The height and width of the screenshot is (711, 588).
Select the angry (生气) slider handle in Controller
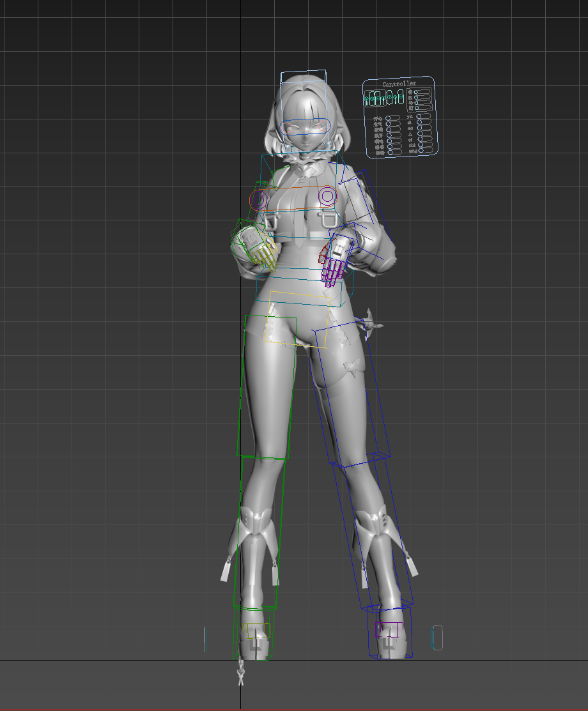[389, 124]
